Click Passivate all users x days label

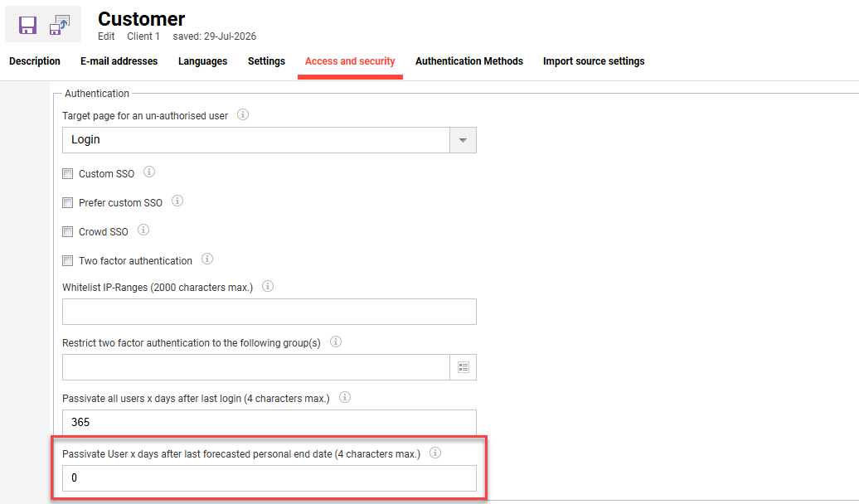(x=197, y=399)
